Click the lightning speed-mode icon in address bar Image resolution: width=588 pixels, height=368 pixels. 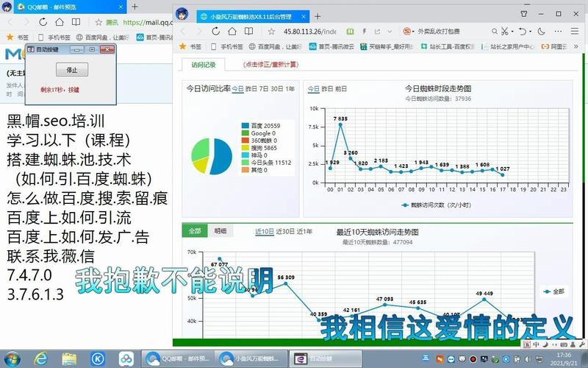(x=364, y=32)
